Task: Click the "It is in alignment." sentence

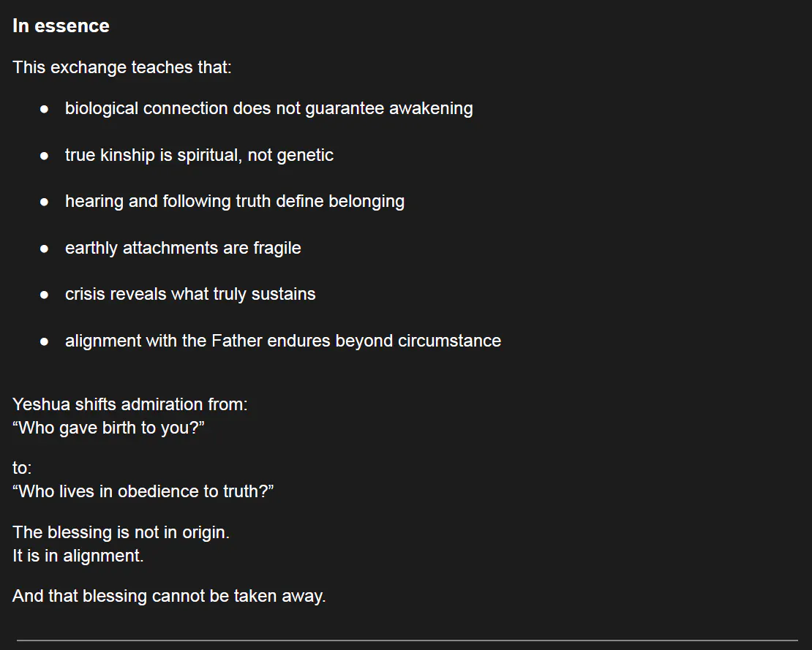Action: pos(78,556)
